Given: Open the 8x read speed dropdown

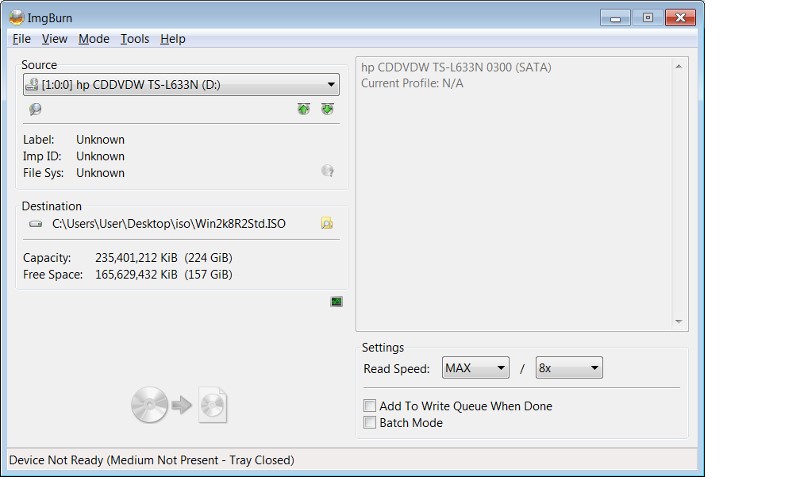Looking at the screenshot, I should pyautogui.click(x=569, y=368).
